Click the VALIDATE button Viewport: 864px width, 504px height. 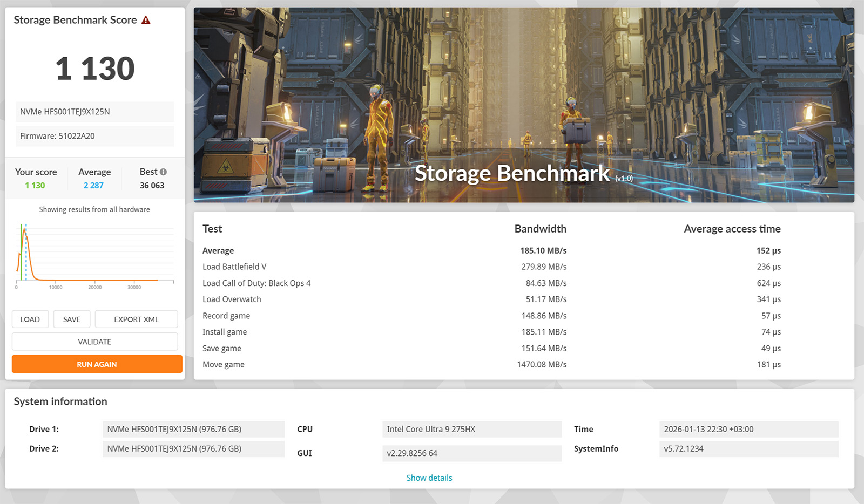[x=94, y=342]
